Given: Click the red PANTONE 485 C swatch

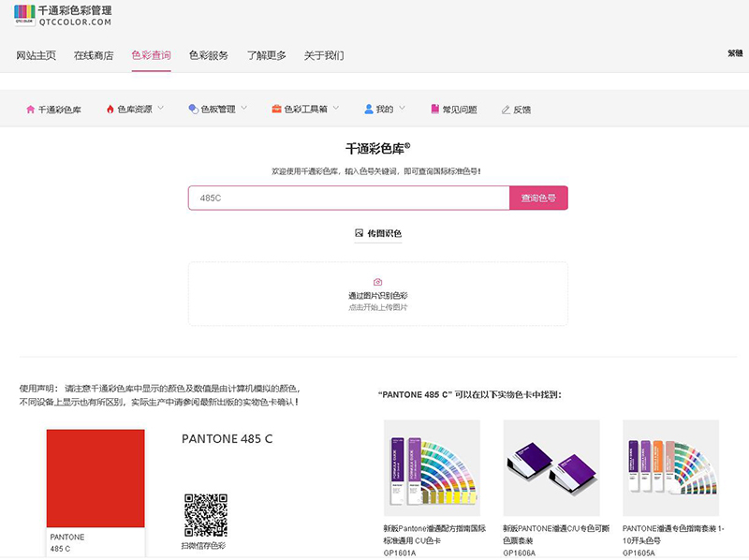Looking at the screenshot, I should pyautogui.click(x=95, y=478).
